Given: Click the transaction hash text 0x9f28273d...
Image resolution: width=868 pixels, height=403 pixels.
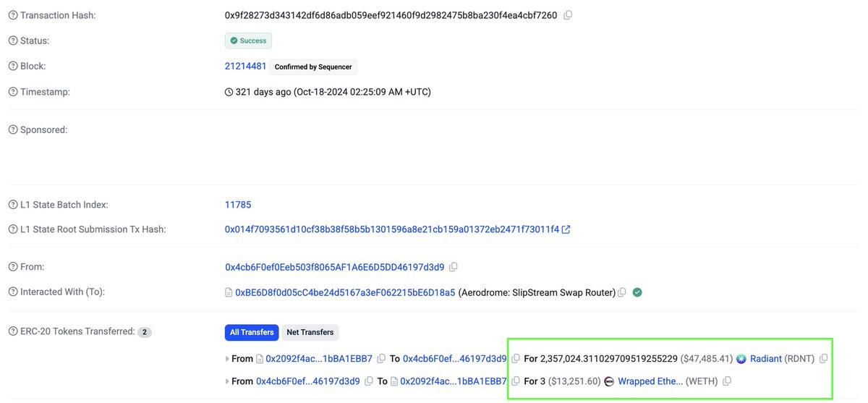Looking at the screenshot, I should coord(391,15).
